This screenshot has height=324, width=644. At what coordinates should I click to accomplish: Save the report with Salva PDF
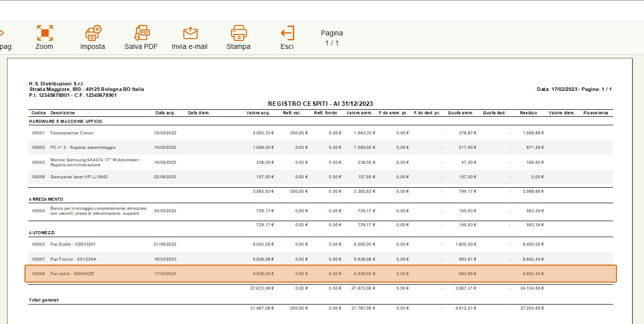141,38
